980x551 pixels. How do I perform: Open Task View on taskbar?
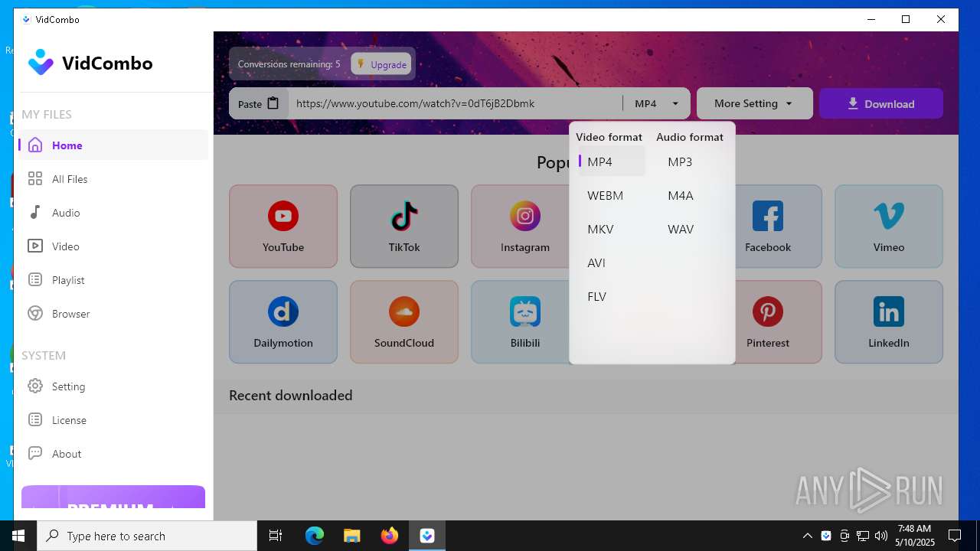(276, 536)
